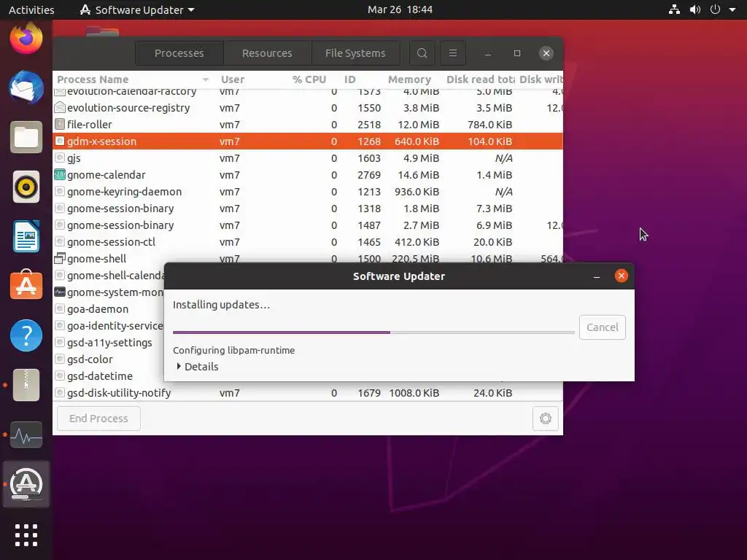Switch to System Monitor dock icon
The image size is (747, 560).
(26, 435)
